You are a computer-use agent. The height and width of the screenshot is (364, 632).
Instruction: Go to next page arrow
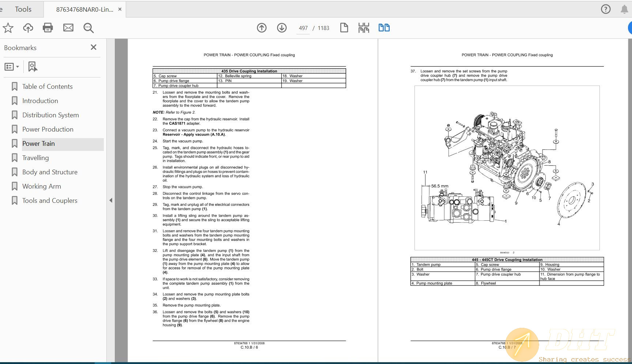pyautogui.click(x=282, y=28)
